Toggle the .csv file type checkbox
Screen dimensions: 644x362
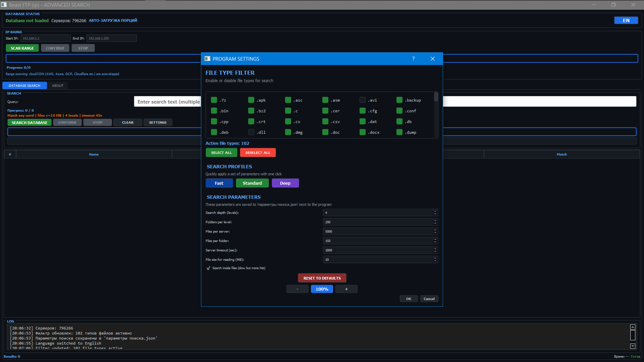click(325, 122)
